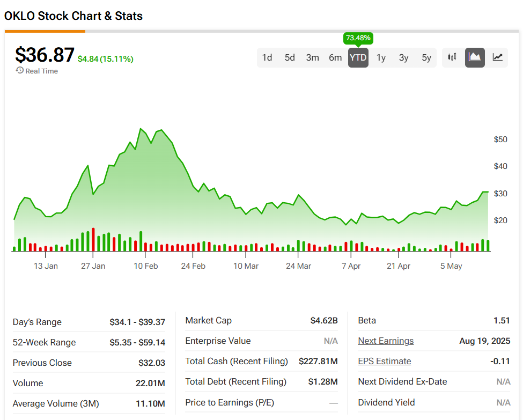This screenshot has width=523, height=420.
Task: Click the Total Debt (Recent Filing) label
Action: point(236,381)
